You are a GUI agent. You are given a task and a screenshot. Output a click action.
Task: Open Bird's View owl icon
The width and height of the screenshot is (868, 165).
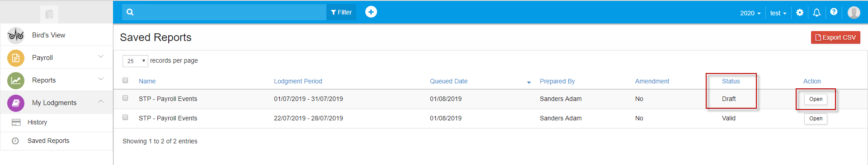16,35
